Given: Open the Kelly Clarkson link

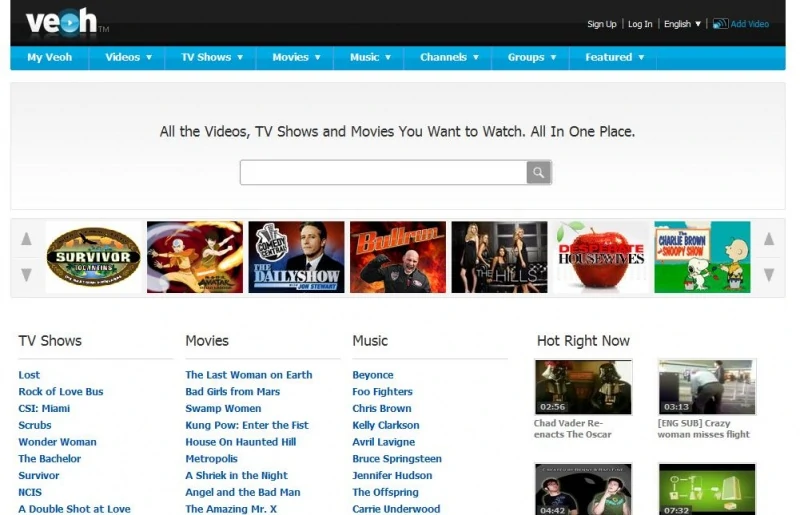Looking at the screenshot, I should pos(386,425).
